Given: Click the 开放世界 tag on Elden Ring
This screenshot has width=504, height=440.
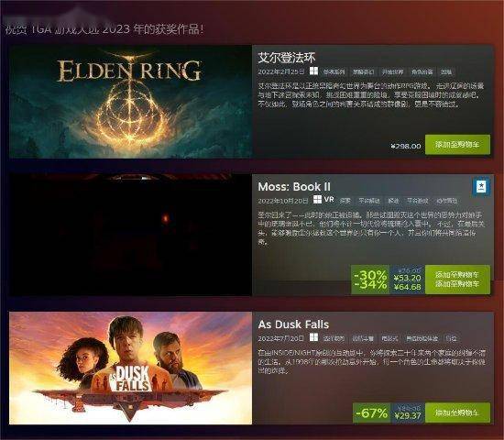Looking at the screenshot, I should pos(392,71).
